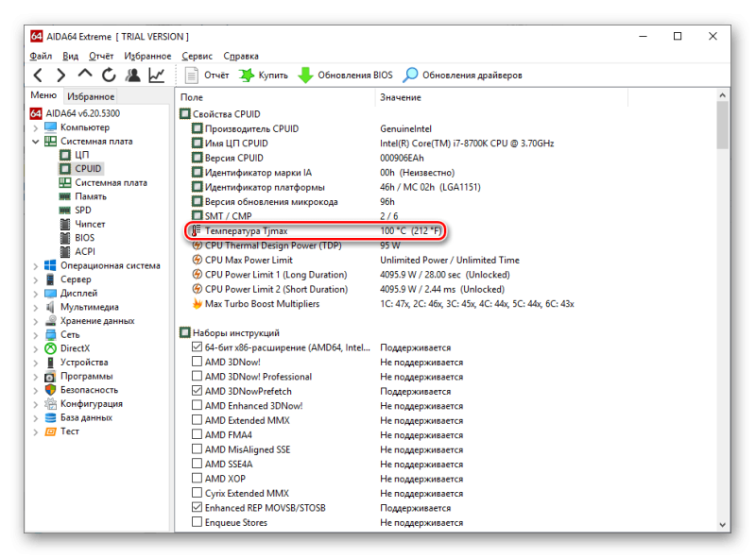
Task: Go up one level with Up arrow
Action: tap(85, 74)
